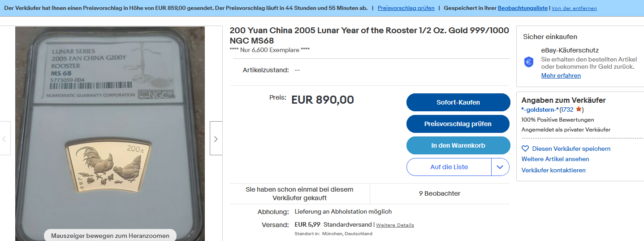The height and width of the screenshot is (241, 644).
Task: Click the rooster gold coin product image
Action: [110, 165]
